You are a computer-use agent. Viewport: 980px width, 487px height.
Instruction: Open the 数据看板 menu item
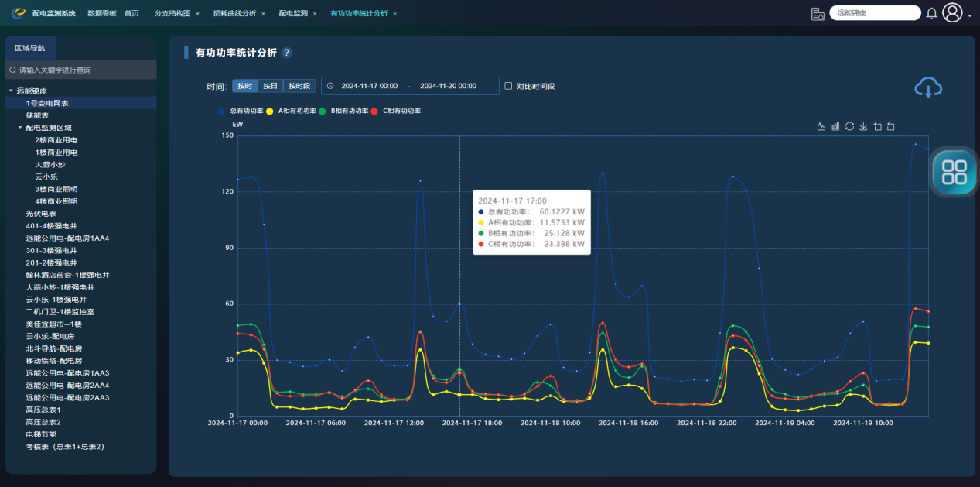pos(101,14)
